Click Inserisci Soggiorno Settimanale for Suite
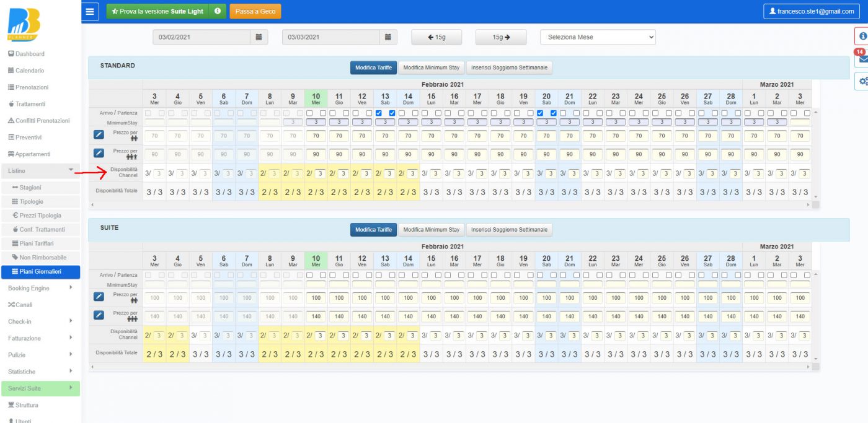 (509, 230)
